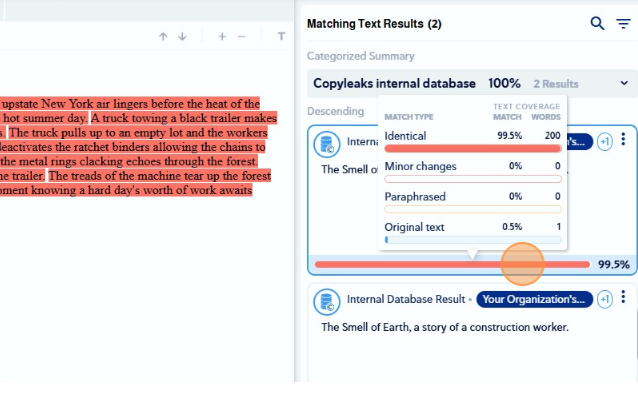Click the Original text row label
This screenshot has height=398, width=638.
(x=414, y=227)
